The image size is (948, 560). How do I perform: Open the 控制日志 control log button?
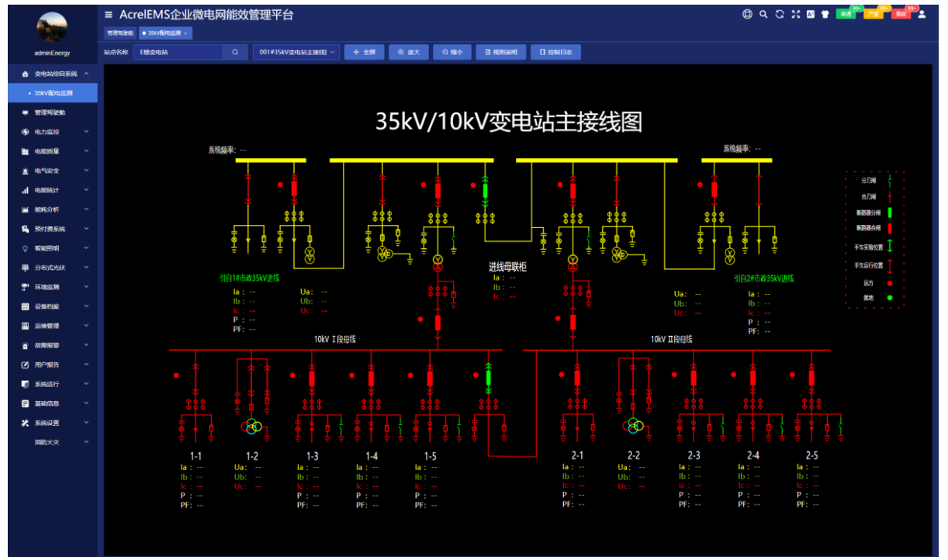[556, 52]
